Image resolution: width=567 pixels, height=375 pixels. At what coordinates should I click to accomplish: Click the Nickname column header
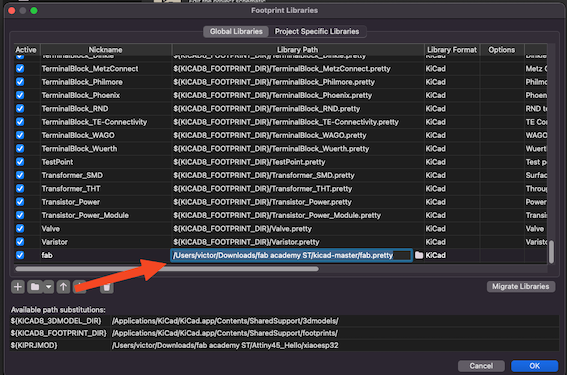106,50
